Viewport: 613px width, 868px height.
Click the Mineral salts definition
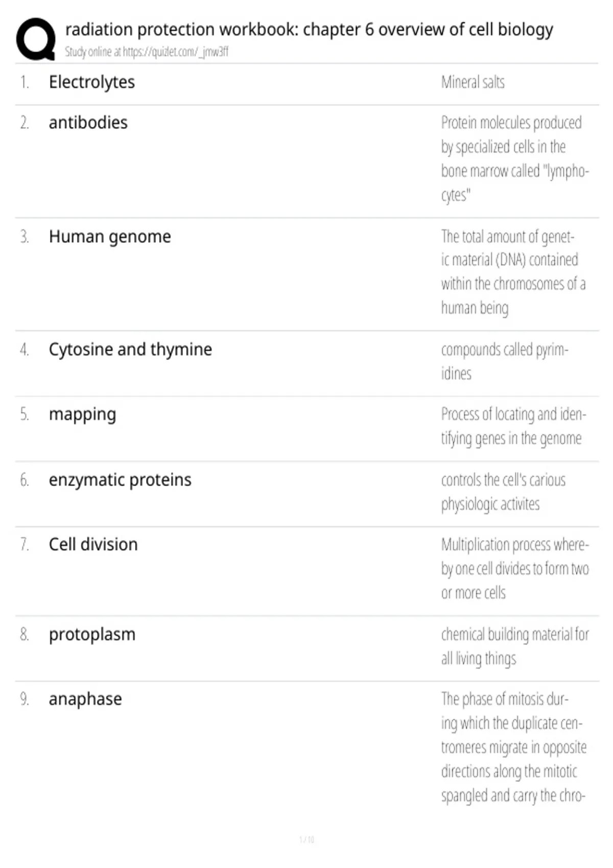(473, 82)
